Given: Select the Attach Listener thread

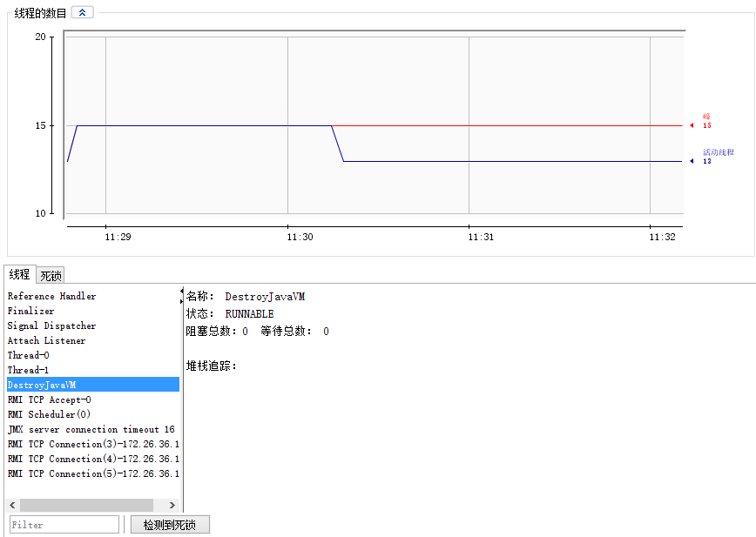Looking at the screenshot, I should [x=46, y=339].
